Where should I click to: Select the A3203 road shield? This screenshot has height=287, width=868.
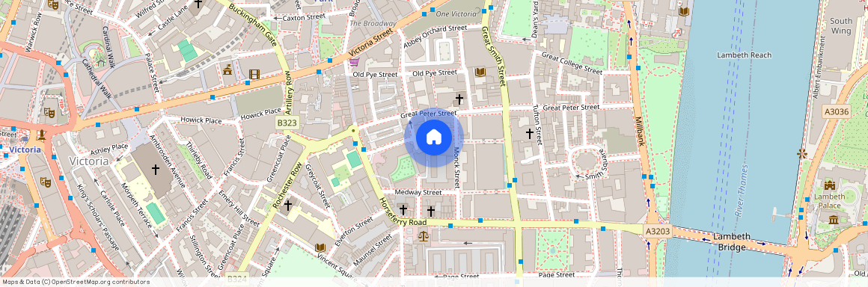click(658, 231)
